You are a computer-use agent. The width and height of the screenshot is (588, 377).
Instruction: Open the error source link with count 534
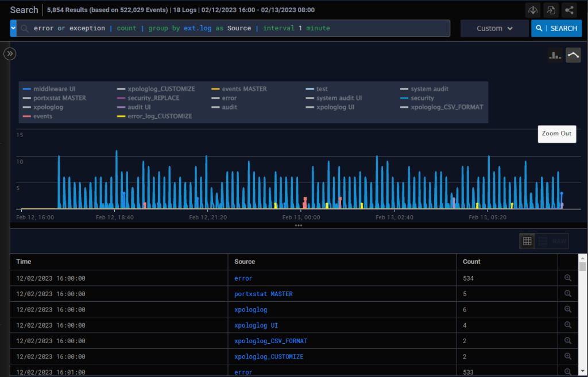pos(243,278)
